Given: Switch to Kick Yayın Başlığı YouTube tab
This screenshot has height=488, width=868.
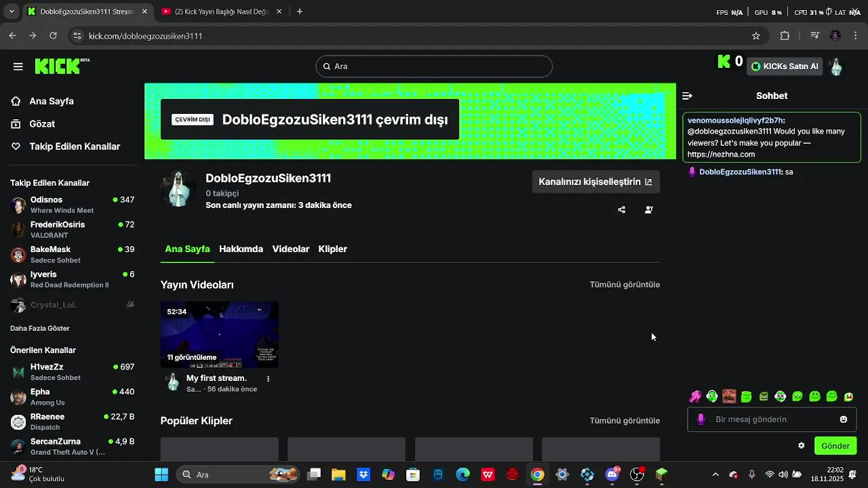Looking at the screenshot, I should point(220,12).
